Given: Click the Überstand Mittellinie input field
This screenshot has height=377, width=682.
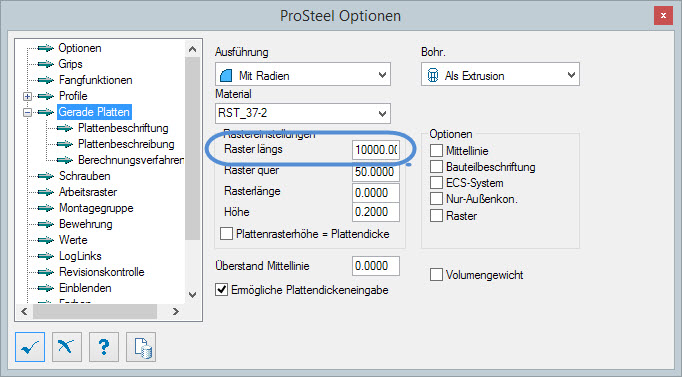Looking at the screenshot, I should tap(376, 266).
